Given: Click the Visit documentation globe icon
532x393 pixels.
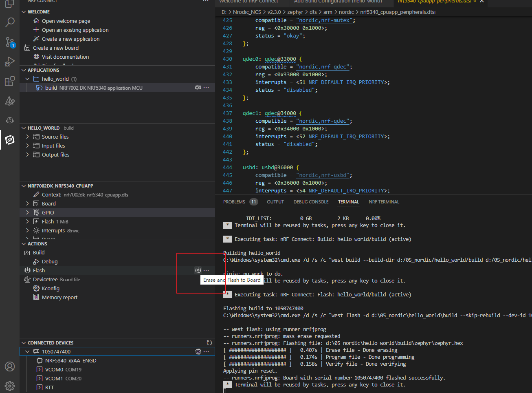Looking at the screenshot, I should tap(36, 57).
